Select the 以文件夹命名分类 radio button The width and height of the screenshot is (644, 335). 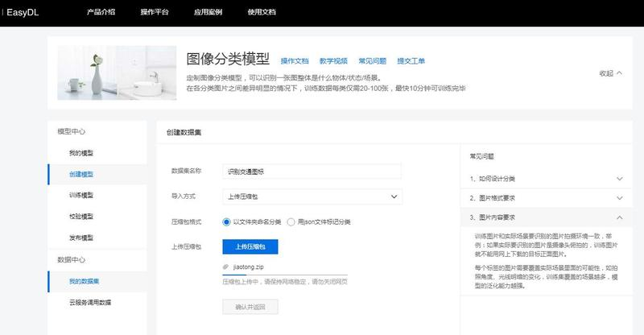tap(226, 222)
